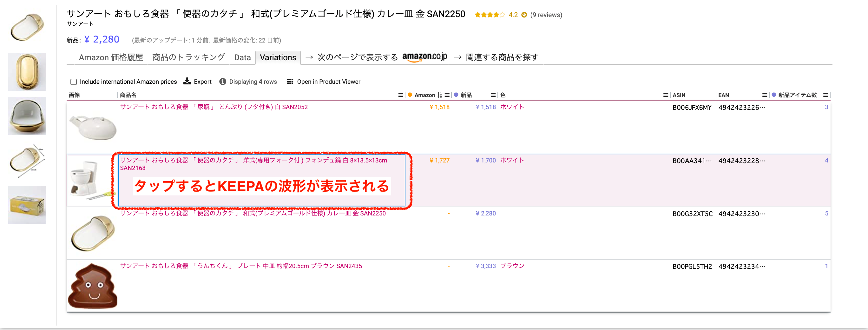Viewport: 868px width, 330px height.
Task: Open the 新品 price column menu
Action: tap(493, 95)
